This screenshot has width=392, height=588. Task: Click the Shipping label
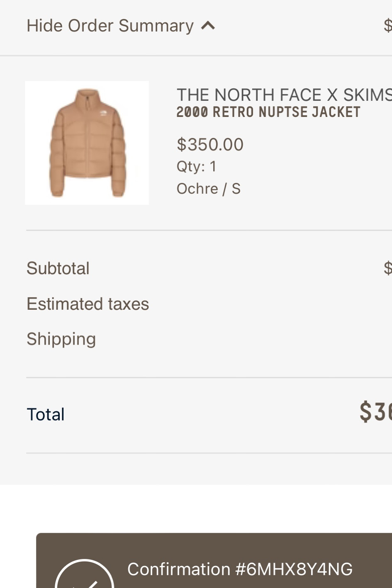click(x=61, y=339)
